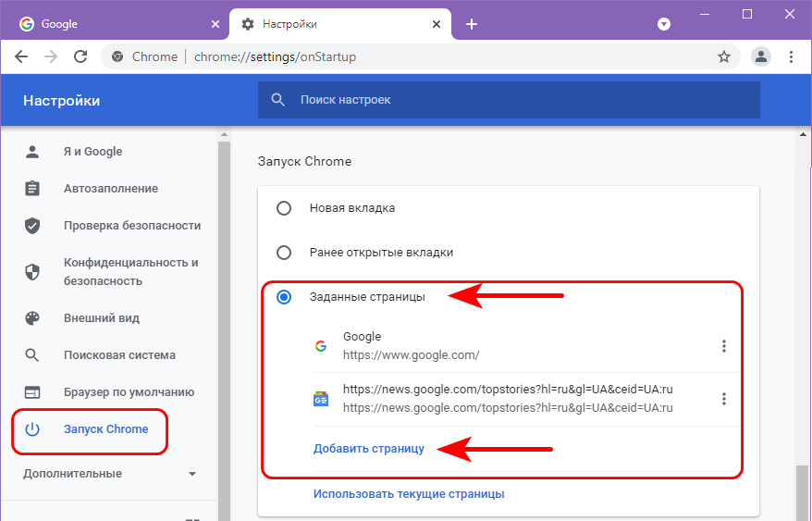This screenshot has width=812, height=521.
Task: Click the Google favicon in startup pages list
Action: point(321,346)
